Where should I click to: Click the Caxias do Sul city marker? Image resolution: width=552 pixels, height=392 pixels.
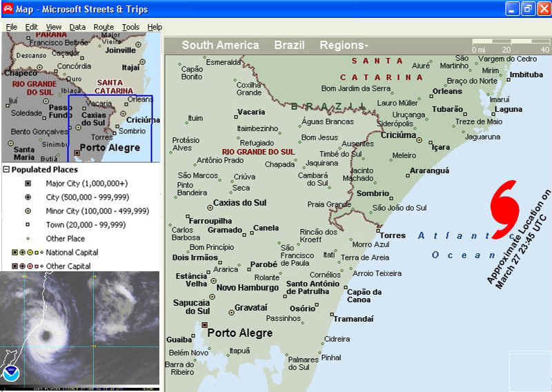pyautogui.click(x=210, y=208)
